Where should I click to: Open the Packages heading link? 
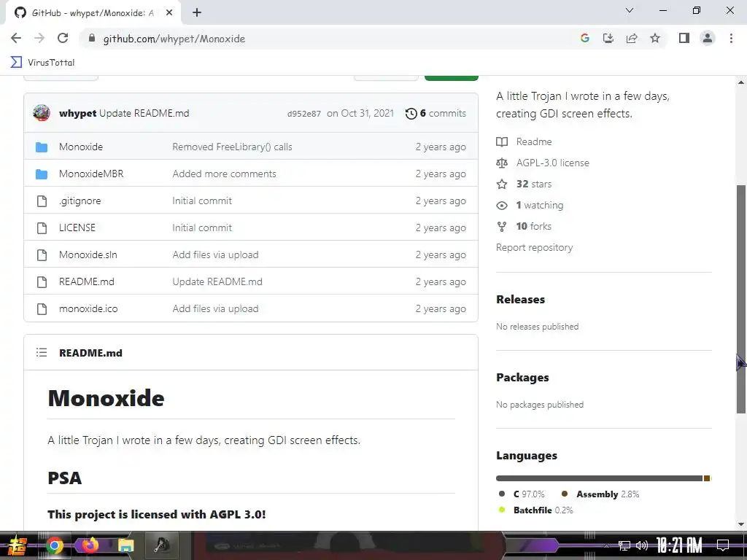click(x=522, y=378)
